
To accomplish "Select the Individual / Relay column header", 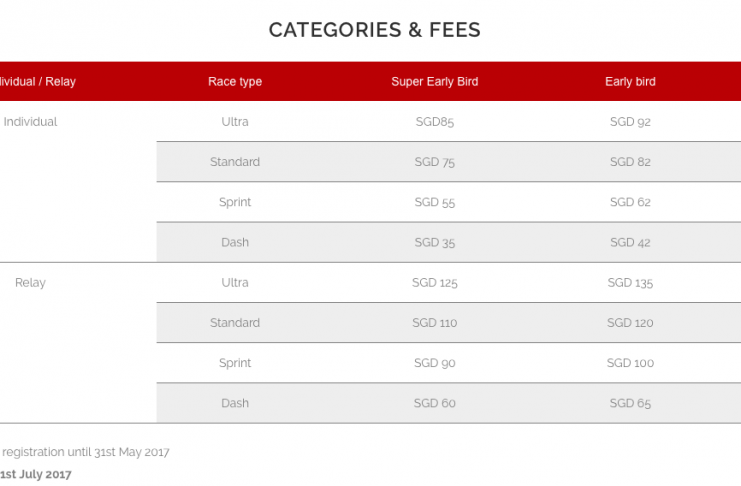I will [x=38, y=81].
